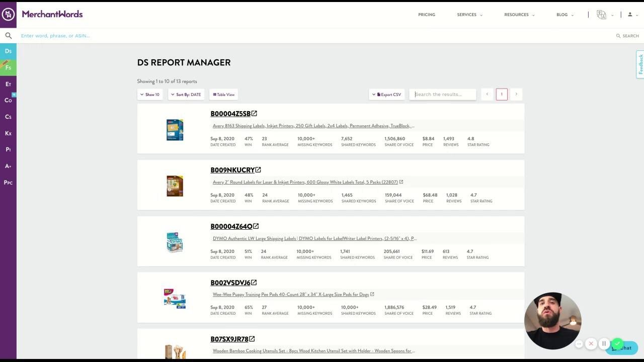Open the Pi sidebar tool
Viewport: 644px width, 362px height.
pyautogui.click(x=8, y=149)
